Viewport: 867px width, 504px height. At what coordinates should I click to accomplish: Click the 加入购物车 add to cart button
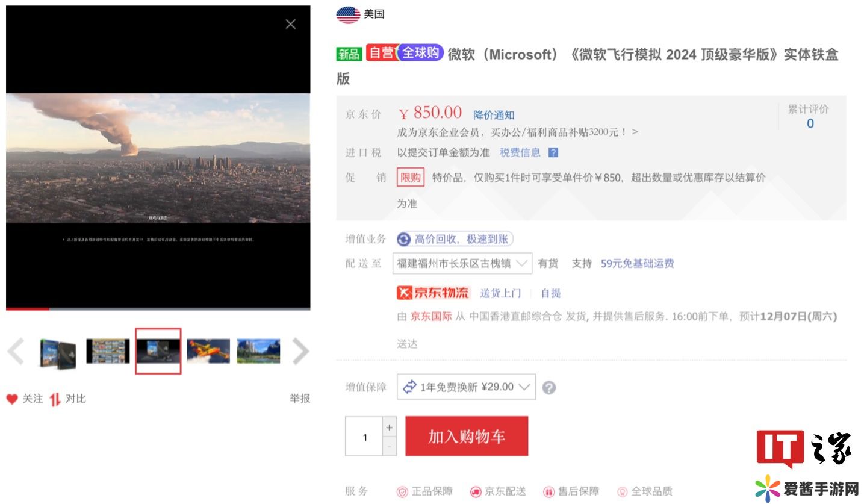[467, 437]
